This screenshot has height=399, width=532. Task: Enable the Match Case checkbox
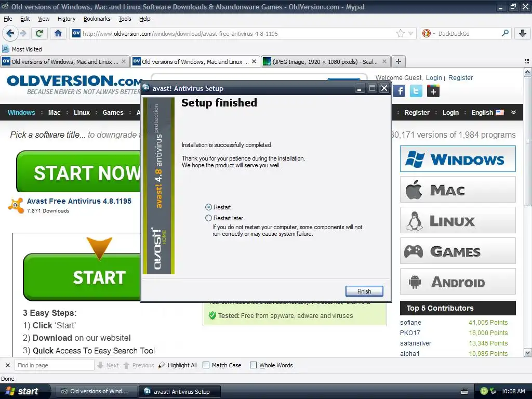pyautogui.click(x=206, y=365)
